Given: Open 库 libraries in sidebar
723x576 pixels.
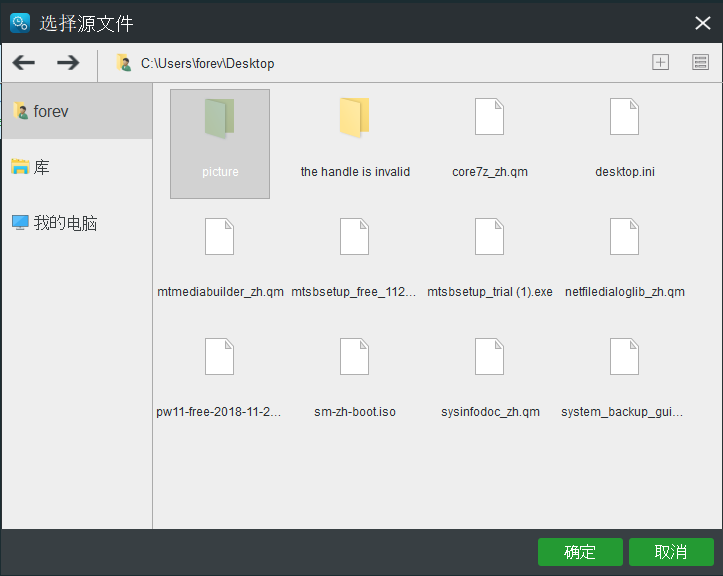Looking at the screenshot, I should pos(77,167).
